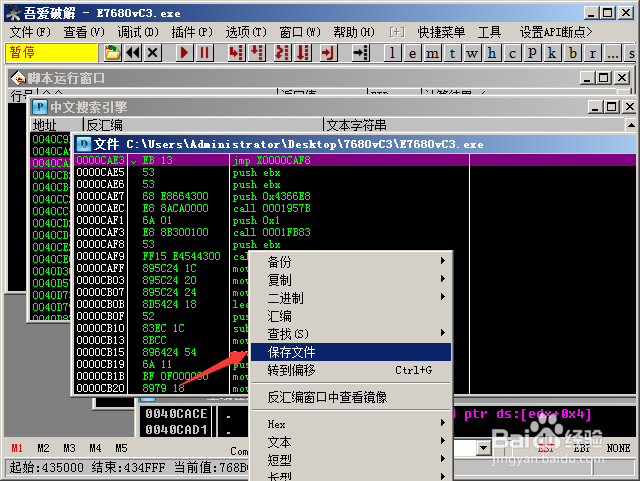Choose 汇编 from the context menu

coord(351,316)
